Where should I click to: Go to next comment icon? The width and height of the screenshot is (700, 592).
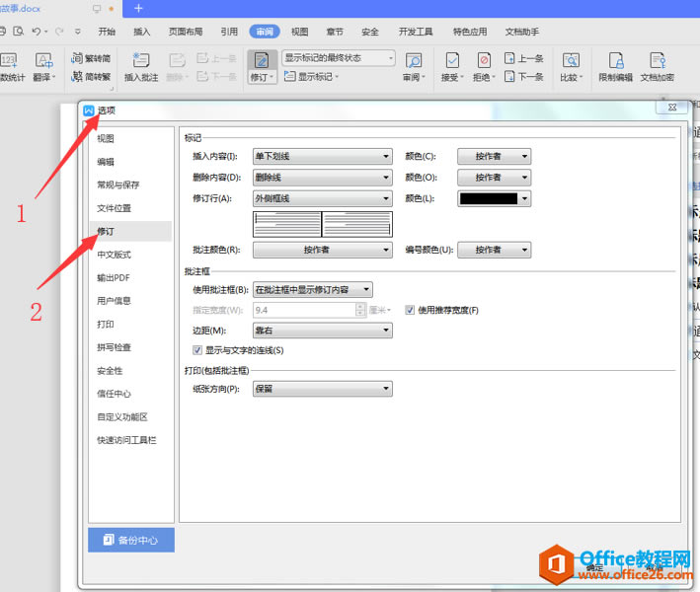[202, 76]
